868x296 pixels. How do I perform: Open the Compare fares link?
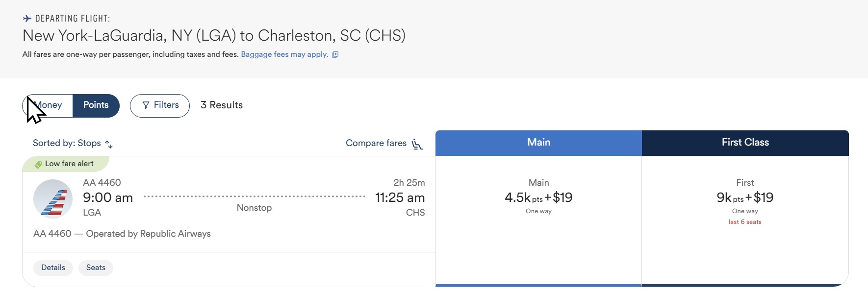(x=376, y=144)
